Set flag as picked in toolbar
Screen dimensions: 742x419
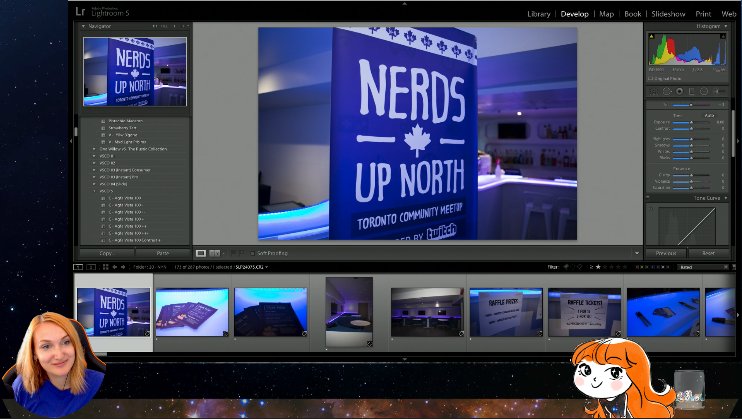234,253
